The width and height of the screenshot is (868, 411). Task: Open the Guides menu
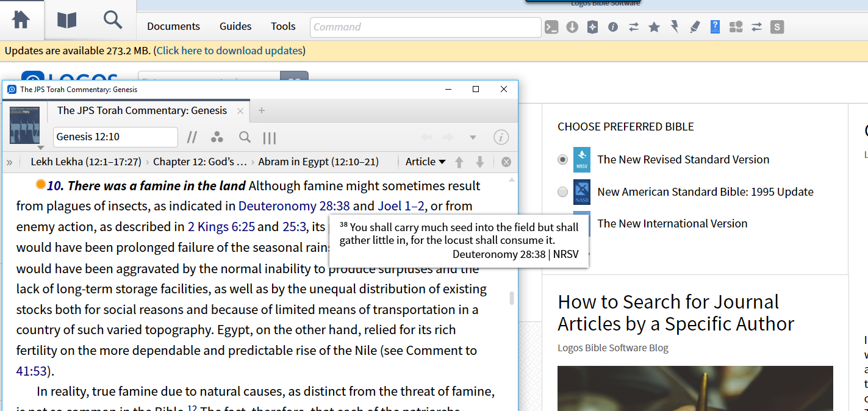(235, 26)
